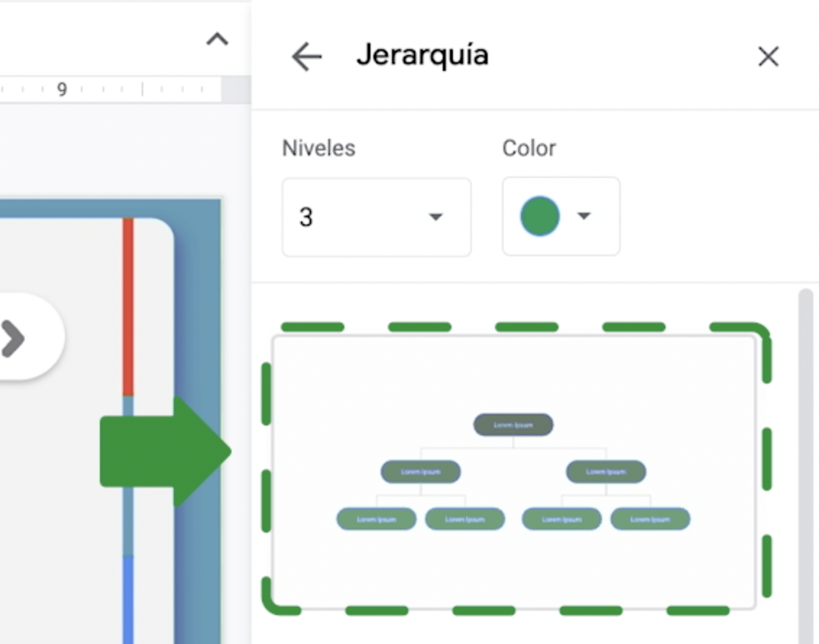
Task: Click the X icon to close the panel
Action: click(768, 56)
